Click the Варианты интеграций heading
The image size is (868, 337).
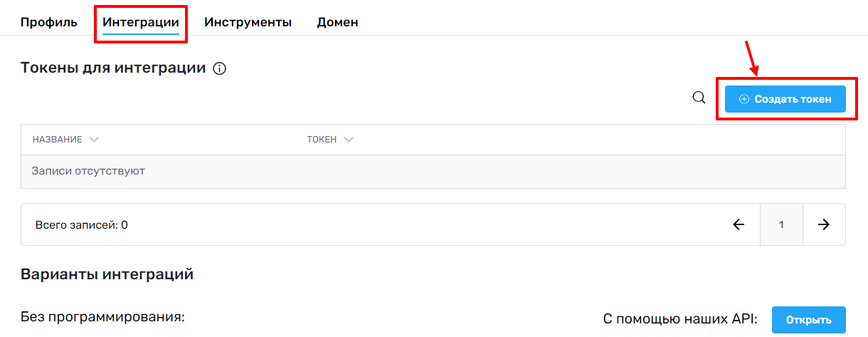tap(107, 274)
